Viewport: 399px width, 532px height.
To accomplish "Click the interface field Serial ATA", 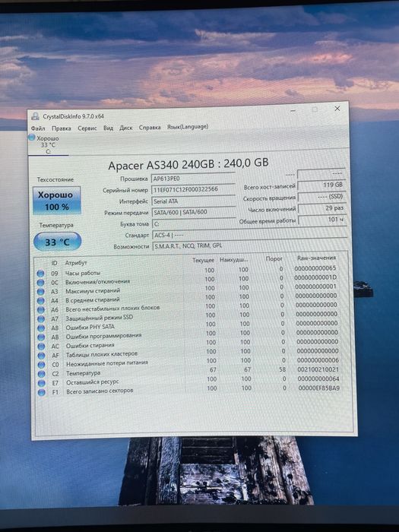I will tap(193, 201).
